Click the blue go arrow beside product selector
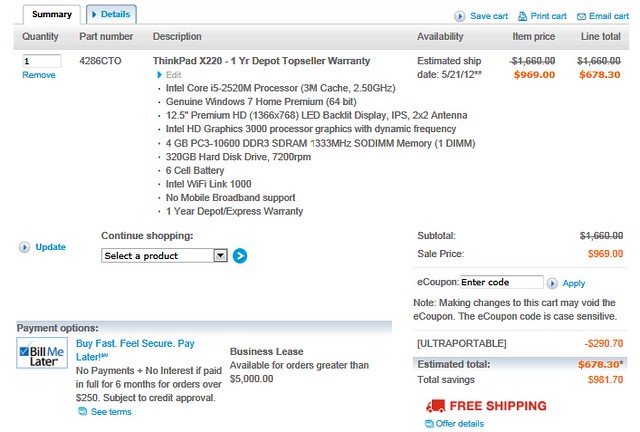The image size is (640, 432). [x=240, y=256]
